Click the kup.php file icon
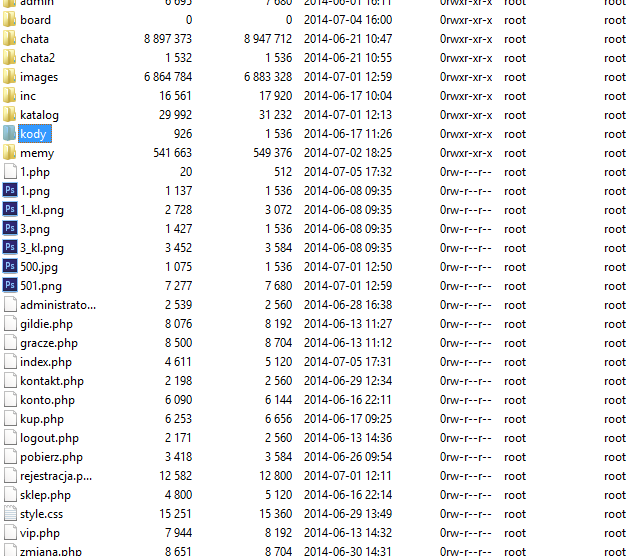 tap(10, 419)
